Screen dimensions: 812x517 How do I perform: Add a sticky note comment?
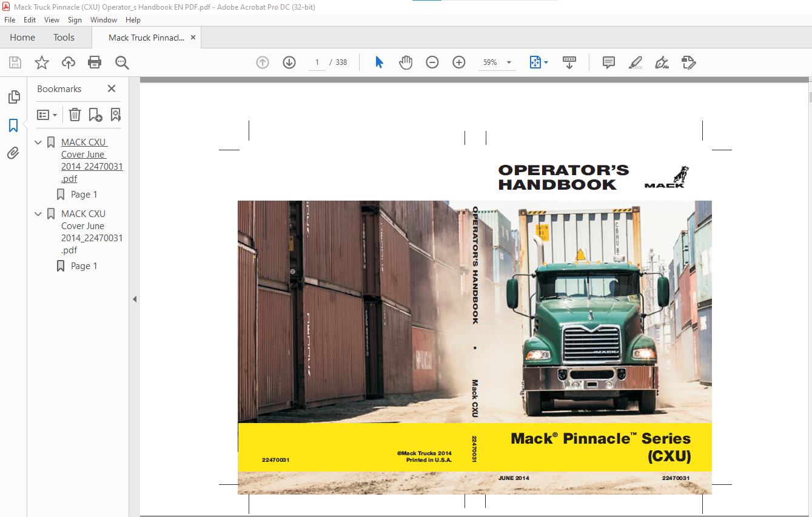(609, 62)
